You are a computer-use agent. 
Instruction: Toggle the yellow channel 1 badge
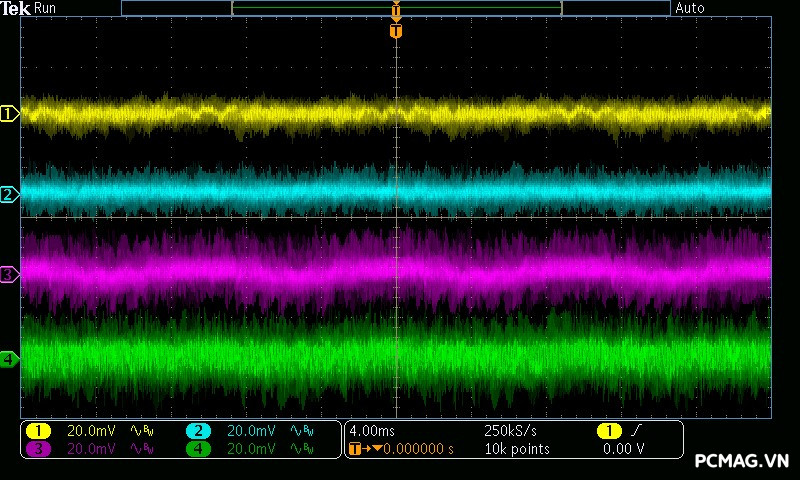click(x=38, y=431)
